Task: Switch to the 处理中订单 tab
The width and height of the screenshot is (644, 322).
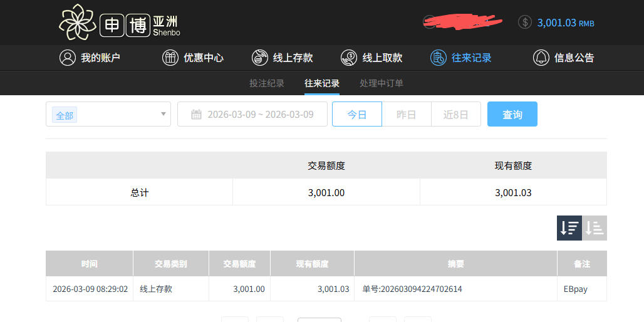Action: (x=381, y=83)
